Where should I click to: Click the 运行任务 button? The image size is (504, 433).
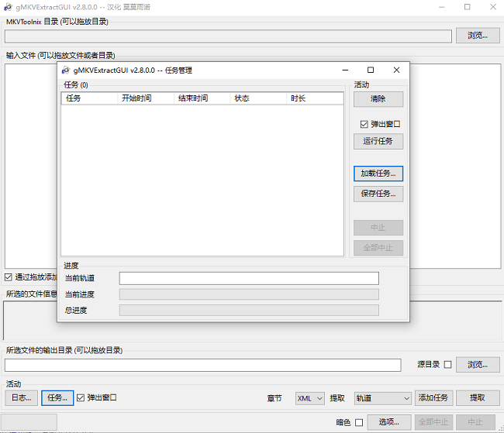[x=378, y=141]
